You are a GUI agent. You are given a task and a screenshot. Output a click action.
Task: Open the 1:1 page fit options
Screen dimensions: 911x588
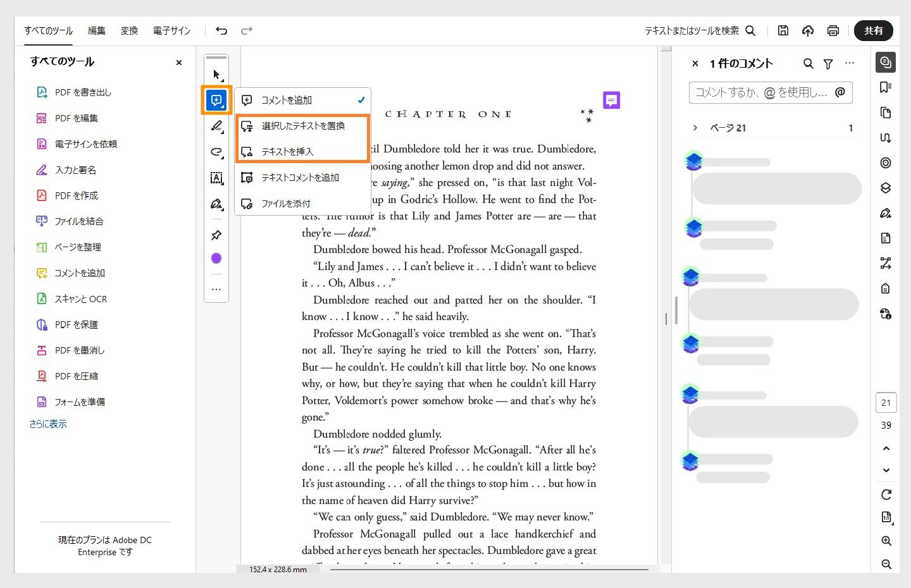[886, 517]
